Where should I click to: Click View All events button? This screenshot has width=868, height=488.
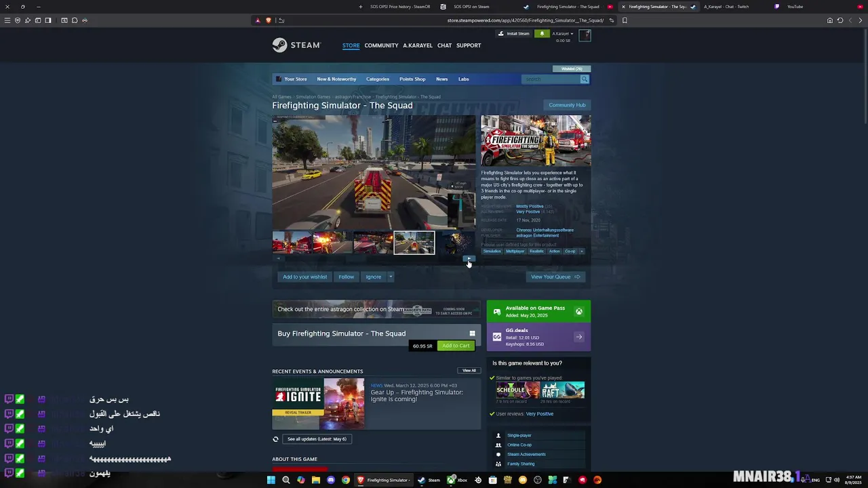469,371
